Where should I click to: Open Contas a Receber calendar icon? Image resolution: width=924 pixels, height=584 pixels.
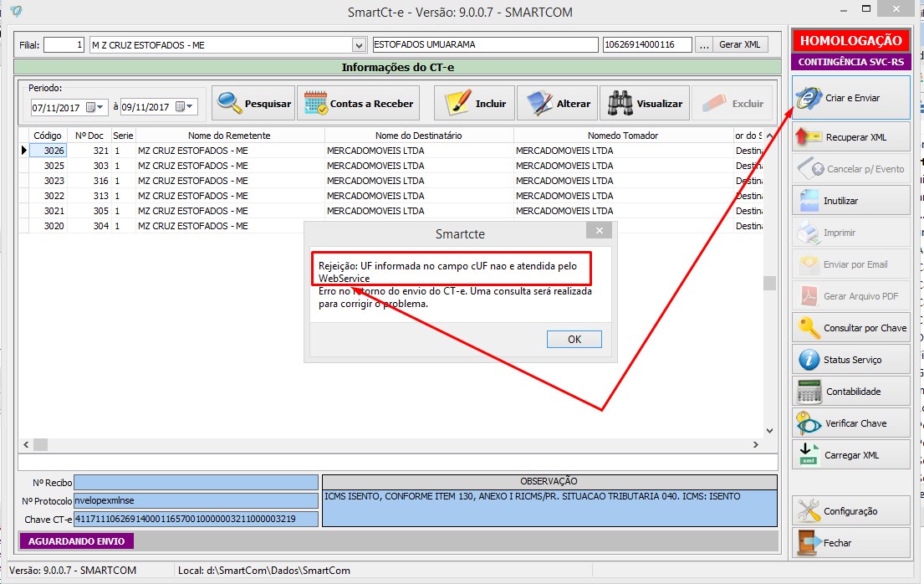(316, 103)
